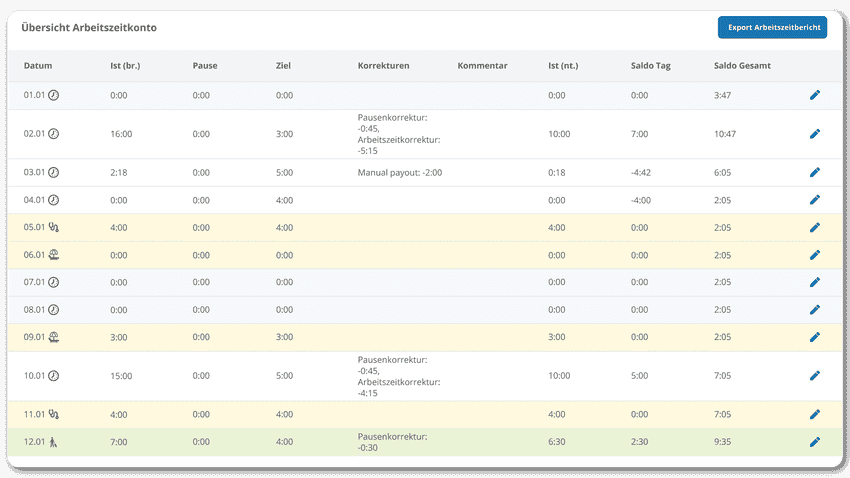Screen dimensions: 850x478
Task: Select the date text 12.01
Action: (34, 442)
